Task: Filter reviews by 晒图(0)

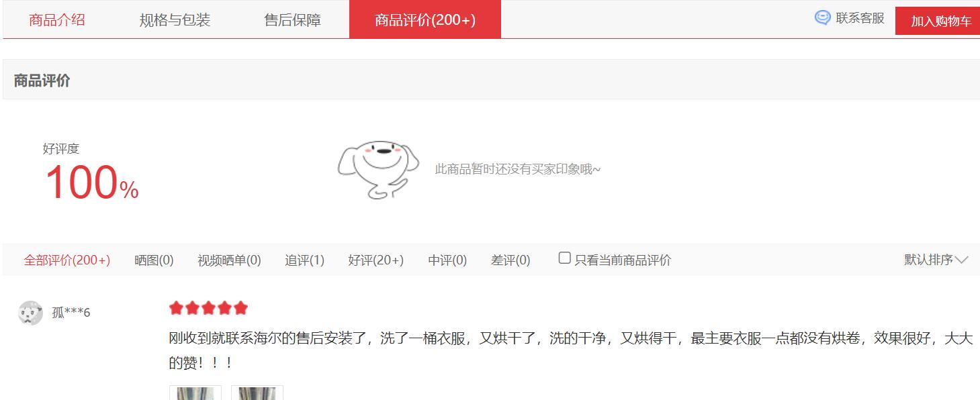Action: 154,260
